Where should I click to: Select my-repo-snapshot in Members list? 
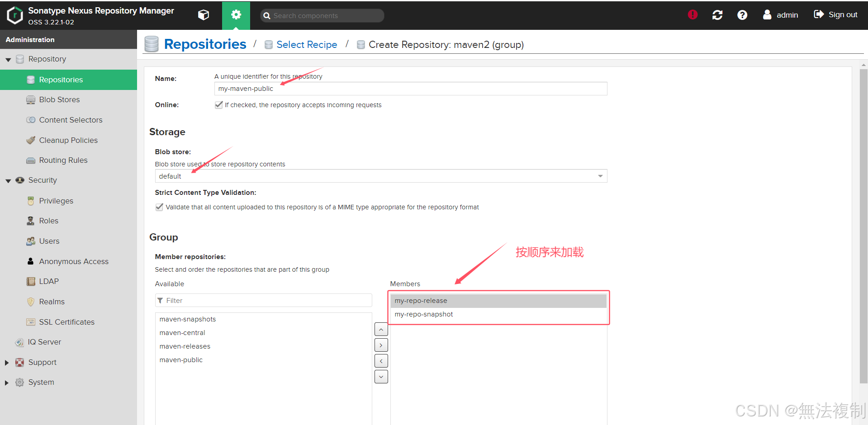click(498, 314)
